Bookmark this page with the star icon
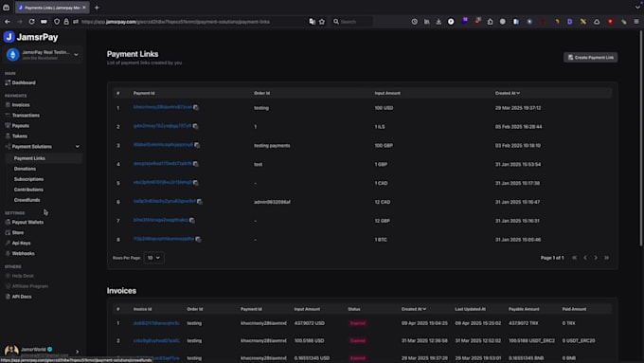 (322, 22)
